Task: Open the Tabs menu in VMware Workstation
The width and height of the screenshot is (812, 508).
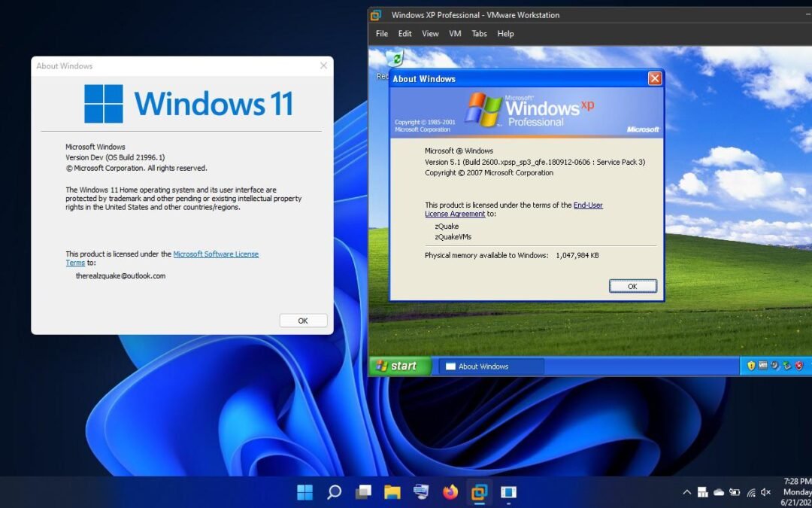Action: (x=480, y=34)
